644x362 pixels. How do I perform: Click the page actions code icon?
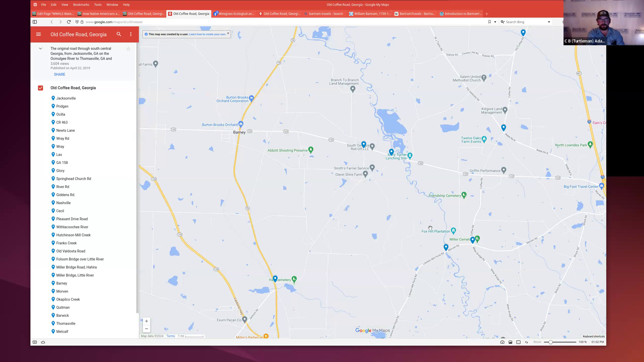[527, 342]
